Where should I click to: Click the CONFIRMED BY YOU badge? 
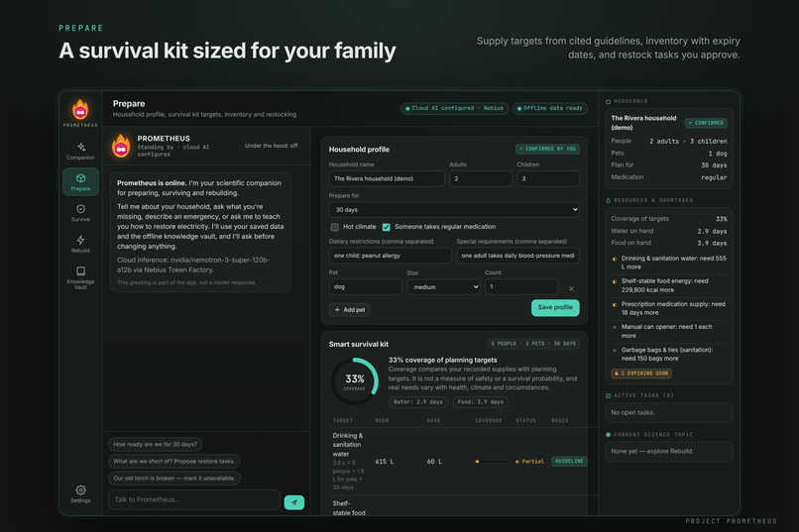(547, 150)
